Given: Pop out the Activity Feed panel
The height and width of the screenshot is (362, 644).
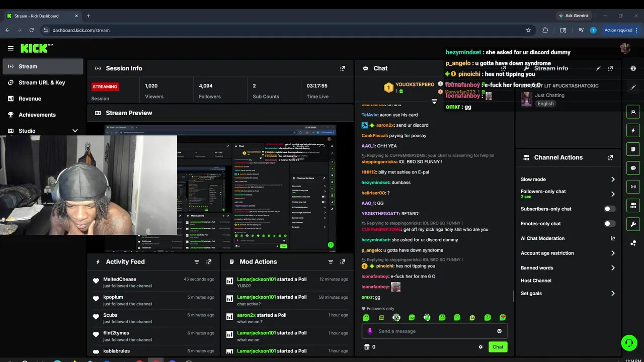Looking at the screenshot, I should point(209,262).
